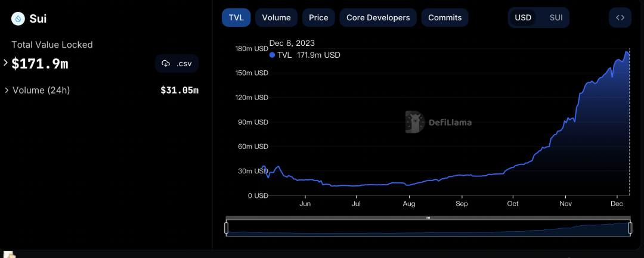
Task: Toggle the Volume chart series
Action: coord(277,18)
